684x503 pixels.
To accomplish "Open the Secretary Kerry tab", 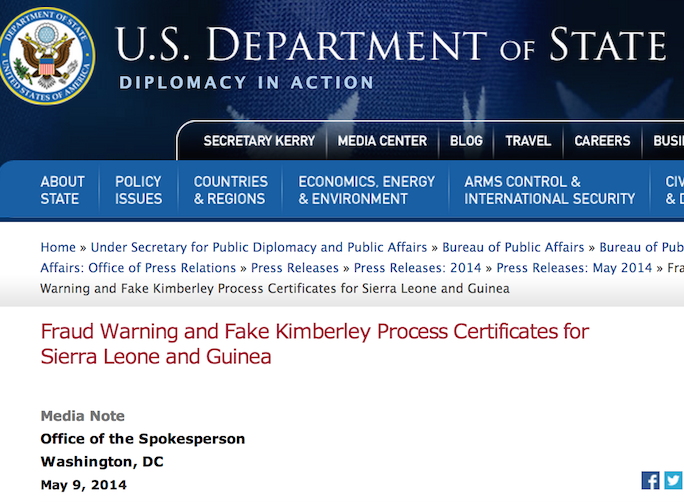I will coord(259,141).
